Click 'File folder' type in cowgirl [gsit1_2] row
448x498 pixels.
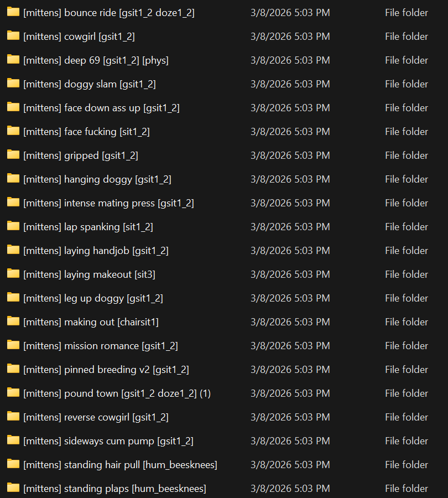pos(407,37)
